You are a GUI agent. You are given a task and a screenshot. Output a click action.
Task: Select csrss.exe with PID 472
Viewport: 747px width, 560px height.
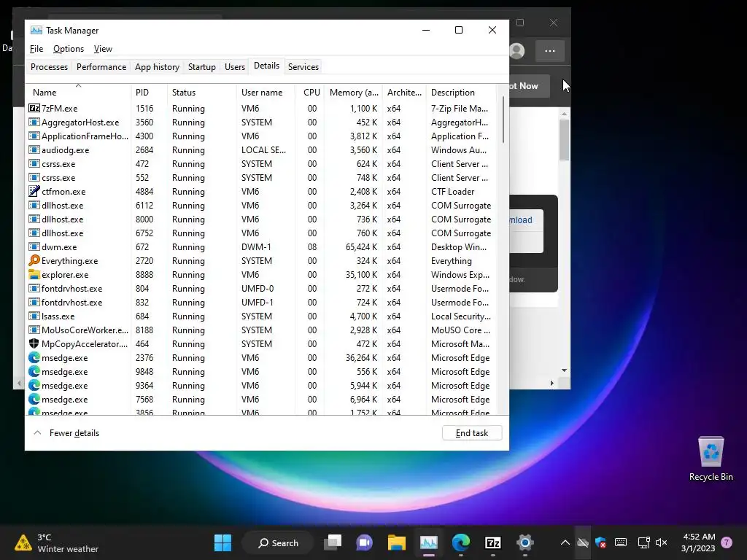tap(261, 163)
